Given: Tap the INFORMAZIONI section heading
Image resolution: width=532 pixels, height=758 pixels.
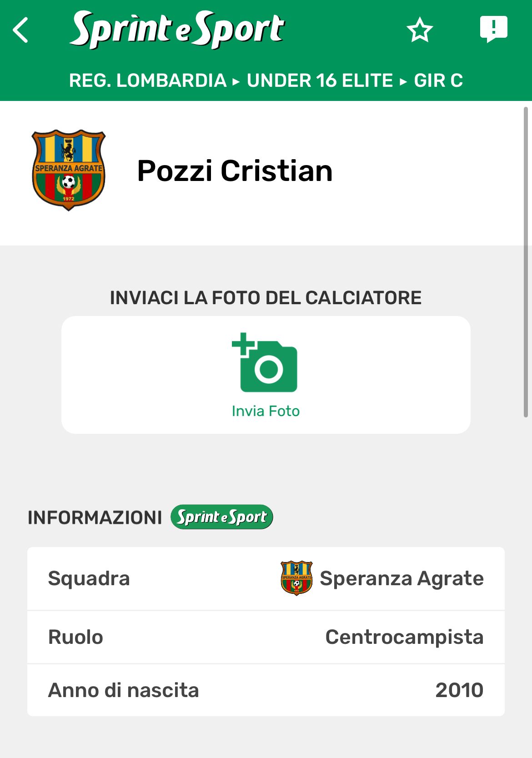Looking at the screenshot, I should point(95,517).
